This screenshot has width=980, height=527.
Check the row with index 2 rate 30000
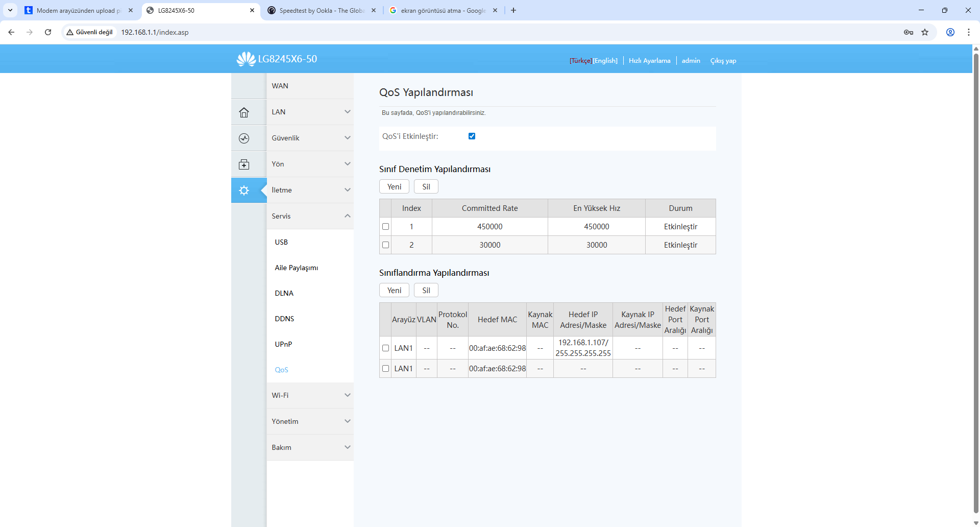pos(385,245)
